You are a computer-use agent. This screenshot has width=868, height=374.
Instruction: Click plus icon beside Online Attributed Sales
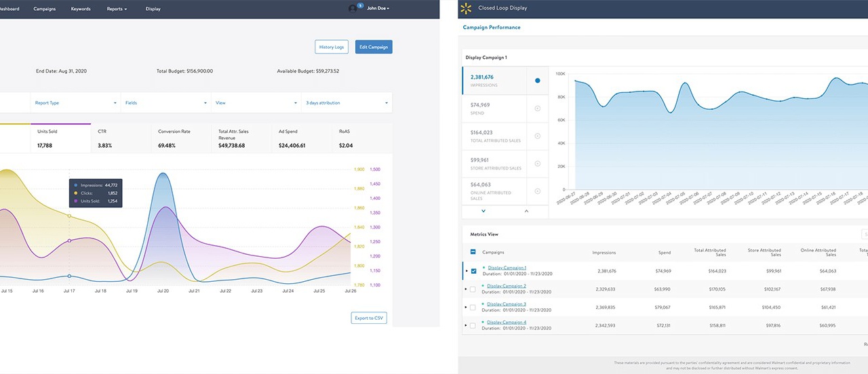coord(538,191)
